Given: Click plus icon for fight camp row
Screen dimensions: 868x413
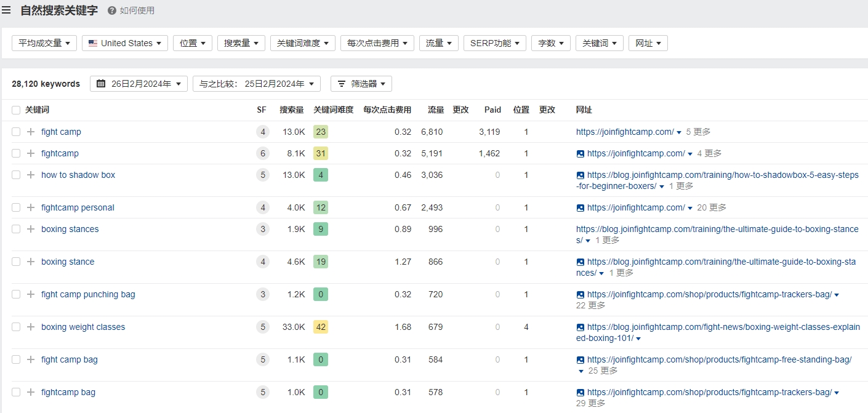Looking at the screenshot, I should point(31,132).
